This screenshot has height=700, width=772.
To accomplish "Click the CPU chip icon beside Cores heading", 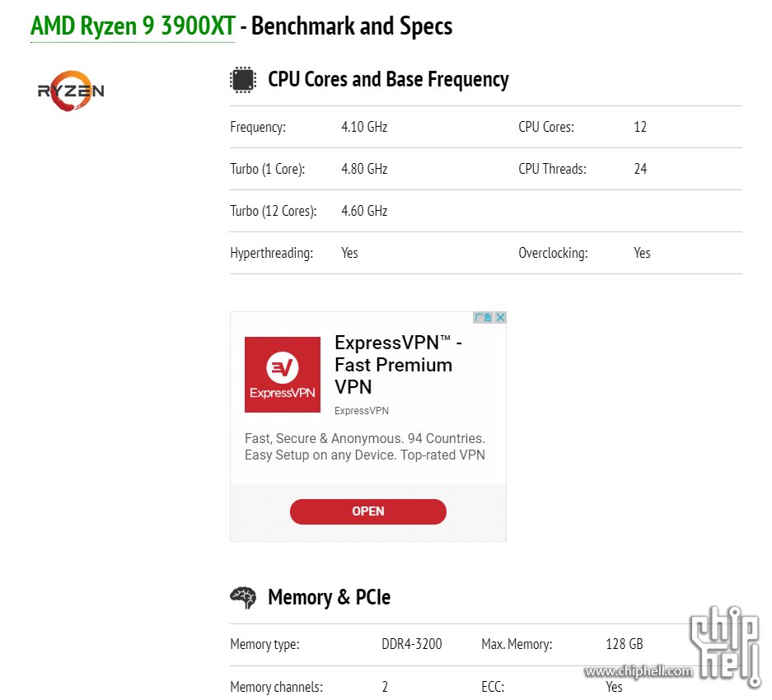I will tap(243, 80).
